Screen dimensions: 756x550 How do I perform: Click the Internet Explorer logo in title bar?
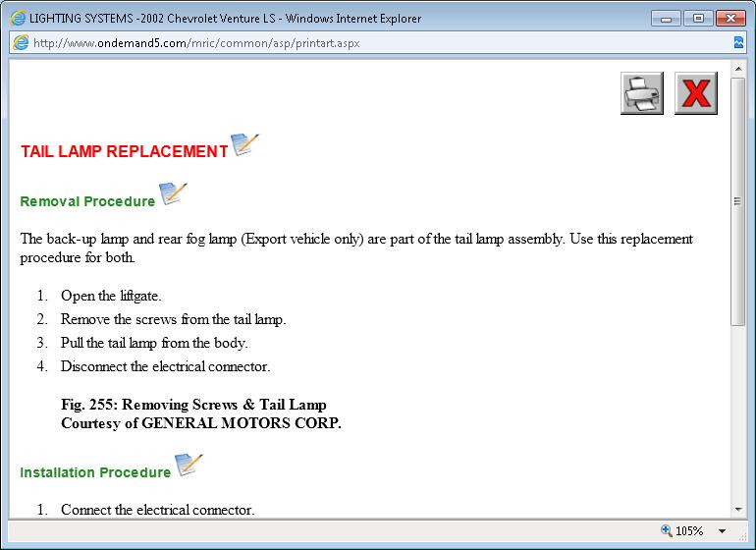tap(18, 19)
